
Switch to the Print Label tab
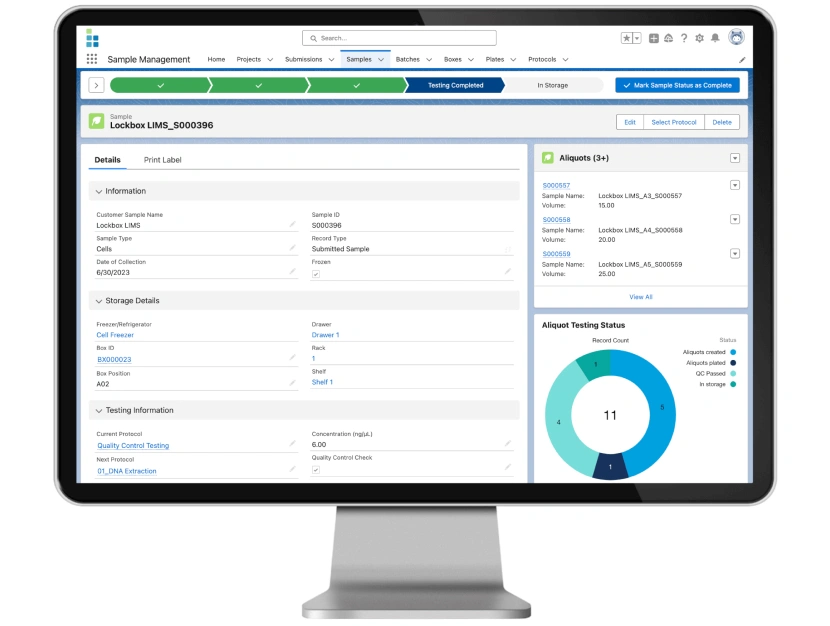(x=162, y=160)
